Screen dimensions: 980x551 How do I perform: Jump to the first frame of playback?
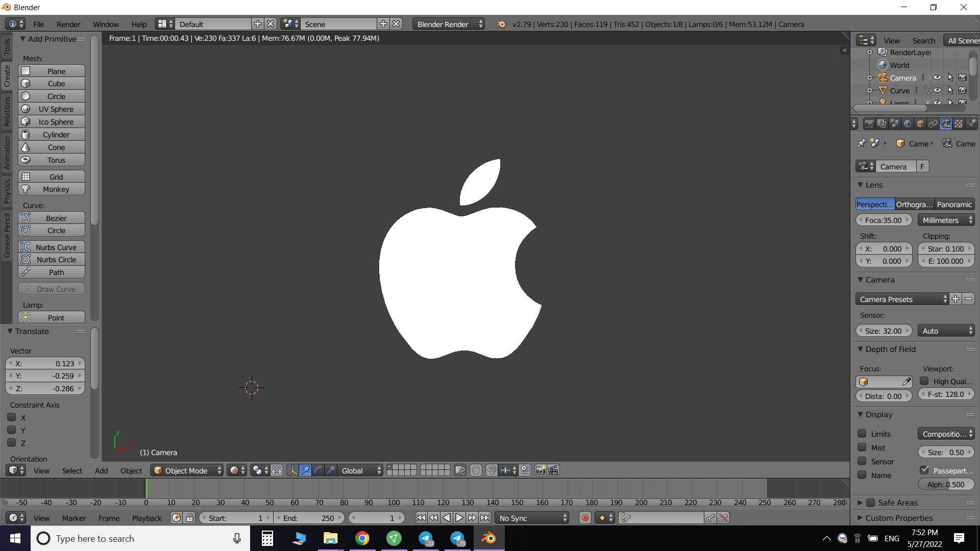tap(421, 518)
